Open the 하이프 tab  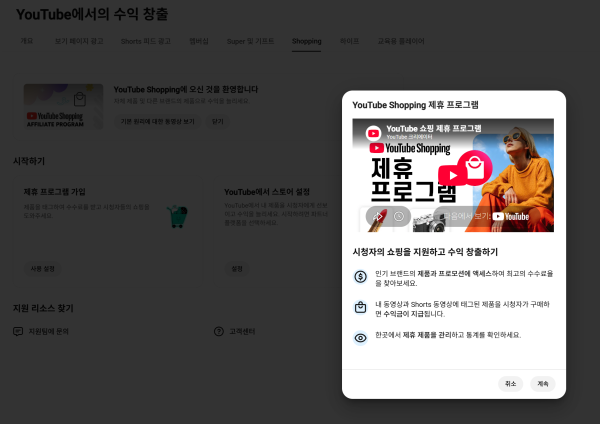click(x=349, y=41)
